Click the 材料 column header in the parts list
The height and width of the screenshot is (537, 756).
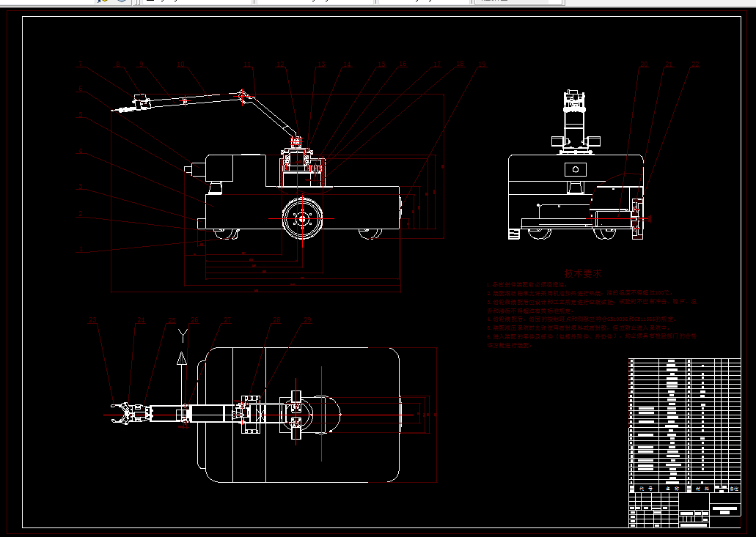click(x=702, y=489)
